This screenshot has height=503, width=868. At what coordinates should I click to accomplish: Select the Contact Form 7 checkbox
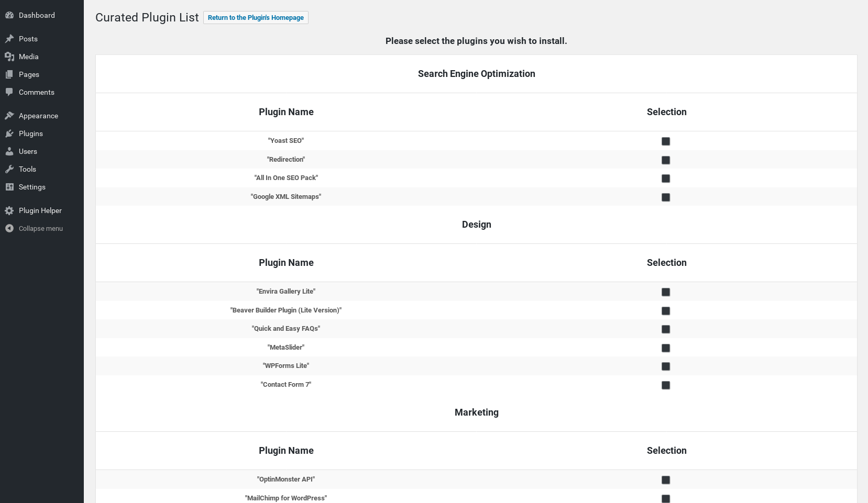[666, 385]
